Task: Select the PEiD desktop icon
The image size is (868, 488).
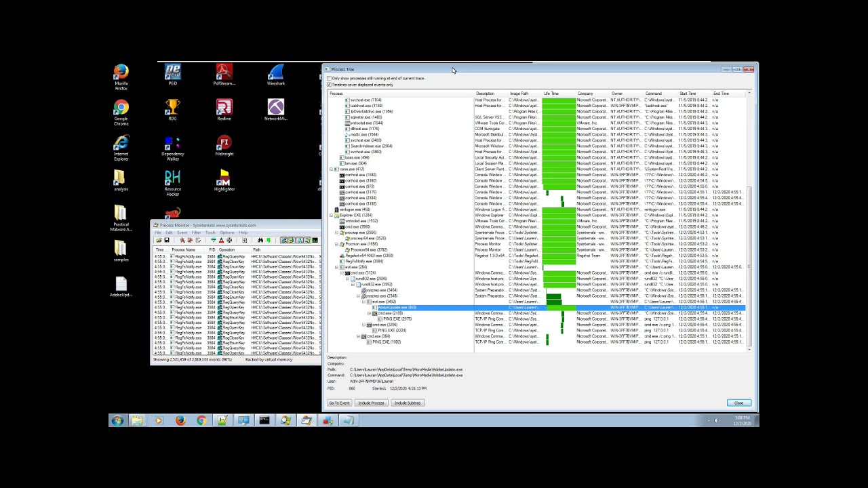Action: tap(173, 75)
